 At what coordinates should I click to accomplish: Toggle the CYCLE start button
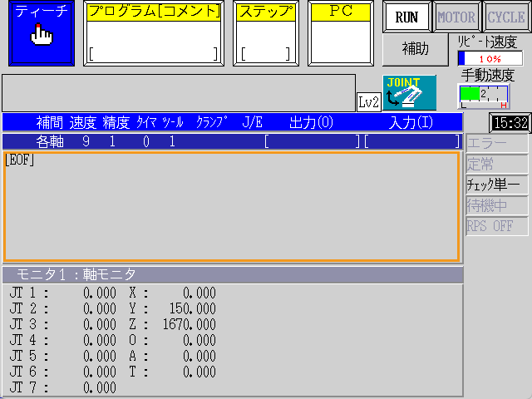(x=506, y=17)
